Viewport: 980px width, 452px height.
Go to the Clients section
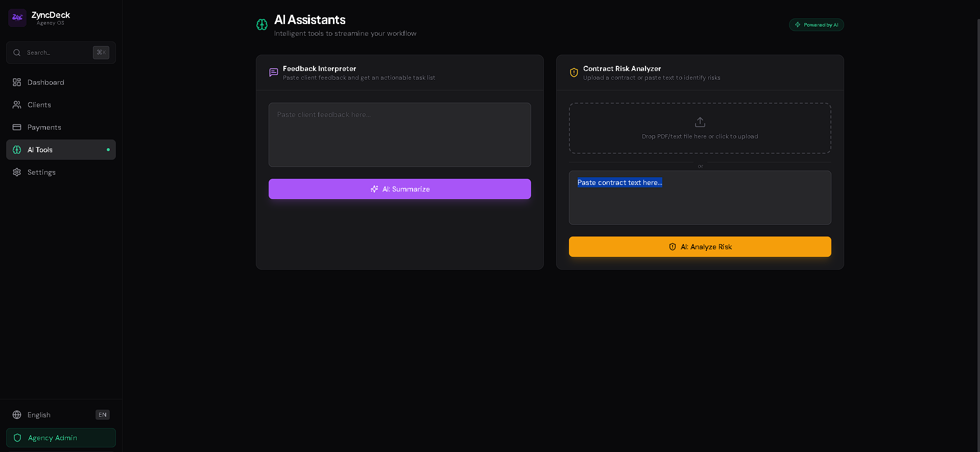coord(61,105)
